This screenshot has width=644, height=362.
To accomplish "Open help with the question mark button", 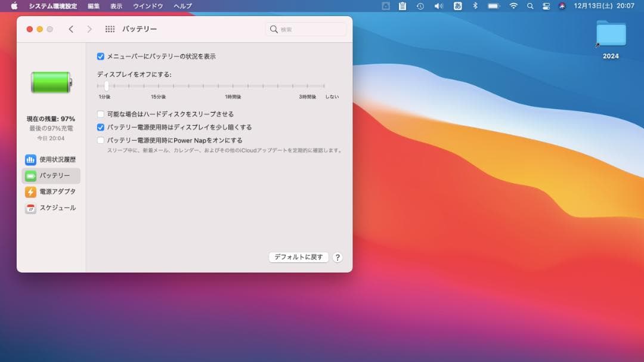I will coord(337,257).
